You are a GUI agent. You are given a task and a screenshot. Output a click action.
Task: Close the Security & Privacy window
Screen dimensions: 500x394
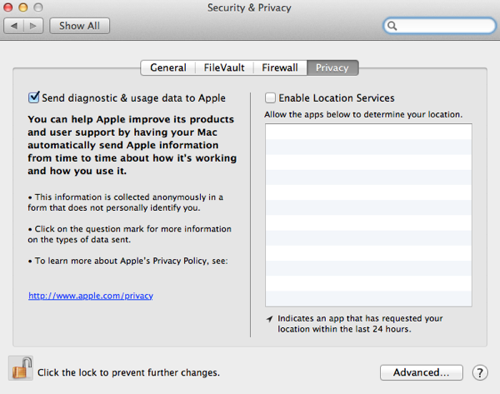pyautogui.click(x=8, y=7)
